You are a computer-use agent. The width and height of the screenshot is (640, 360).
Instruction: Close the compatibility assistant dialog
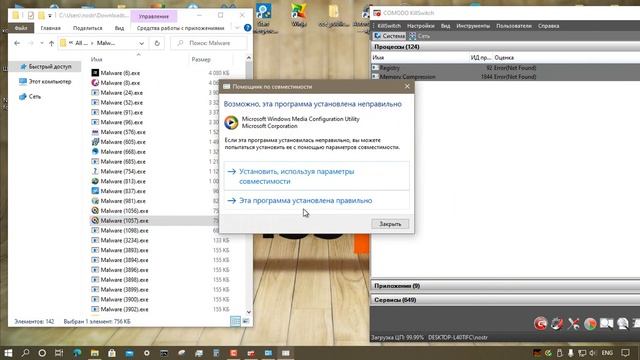[x=407, y=86]
